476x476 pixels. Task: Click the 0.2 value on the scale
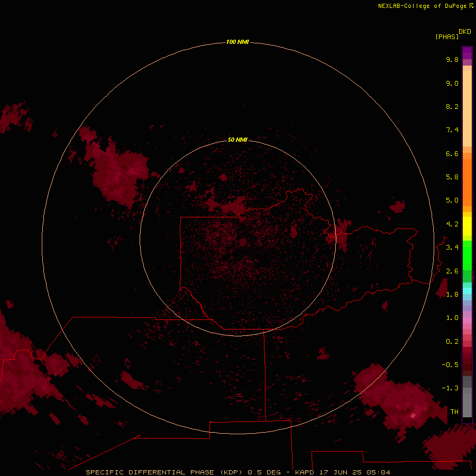(x=452, y=342)
